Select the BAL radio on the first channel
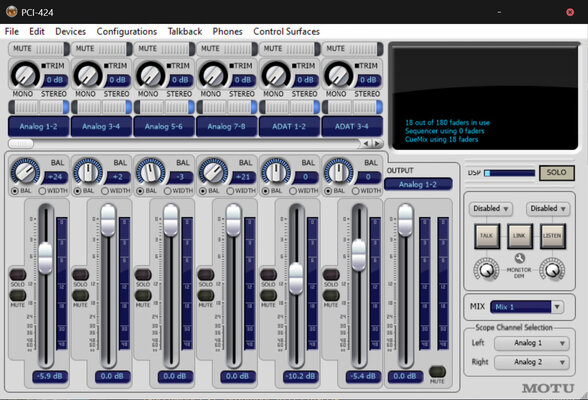The width and height of the screenshot is (588, 400). click(x=15, y=191)
